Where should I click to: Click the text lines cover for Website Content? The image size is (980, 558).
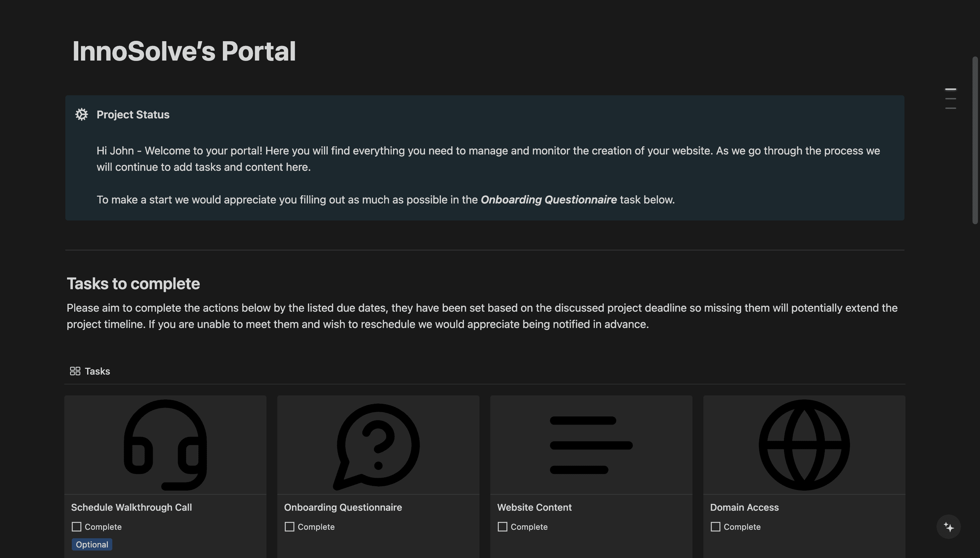(x=591, y=445)
